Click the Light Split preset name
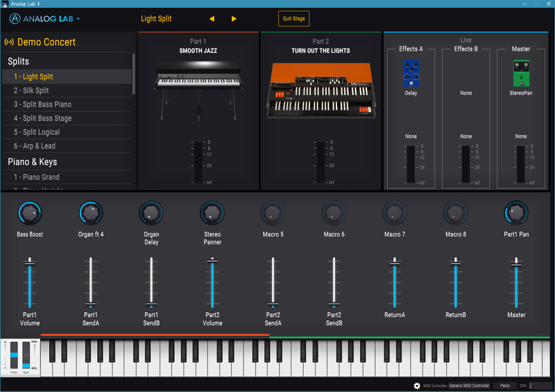 click(x=156, y=19)
